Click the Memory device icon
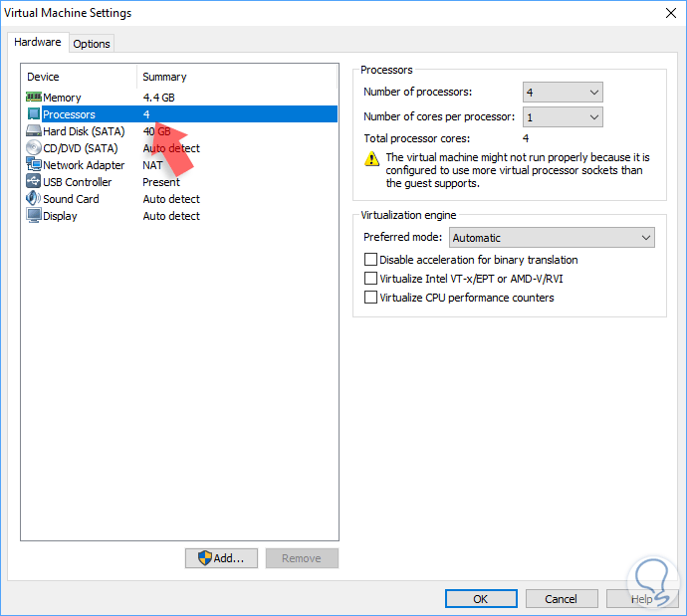 (34, 97)
